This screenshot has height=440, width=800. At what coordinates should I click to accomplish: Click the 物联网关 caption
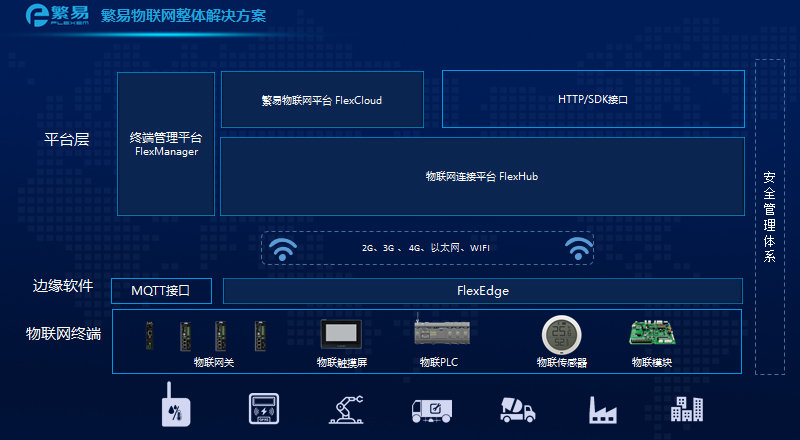pyautogui.click(x=214, y=362)
